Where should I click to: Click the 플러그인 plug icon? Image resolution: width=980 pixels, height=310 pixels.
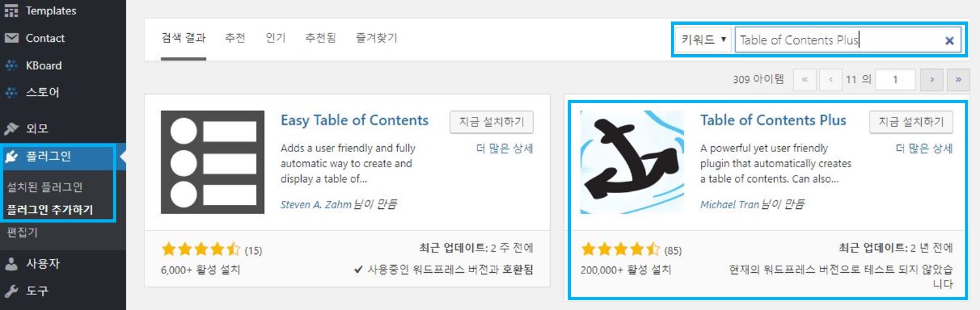tap(11, 156)
